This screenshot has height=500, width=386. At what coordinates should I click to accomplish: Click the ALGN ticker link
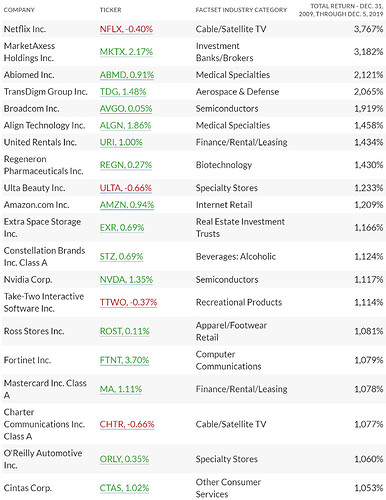(x=125, y=125)
